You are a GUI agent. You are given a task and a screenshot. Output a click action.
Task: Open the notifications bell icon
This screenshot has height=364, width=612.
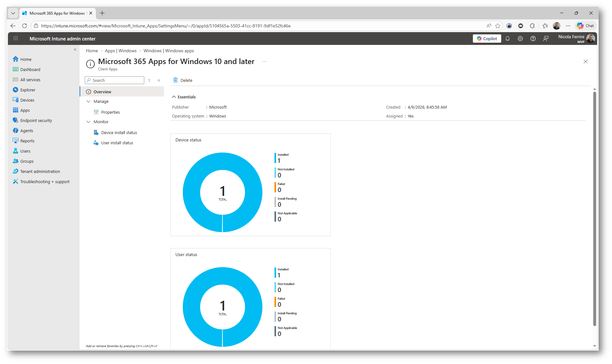[x=508, y=39]
